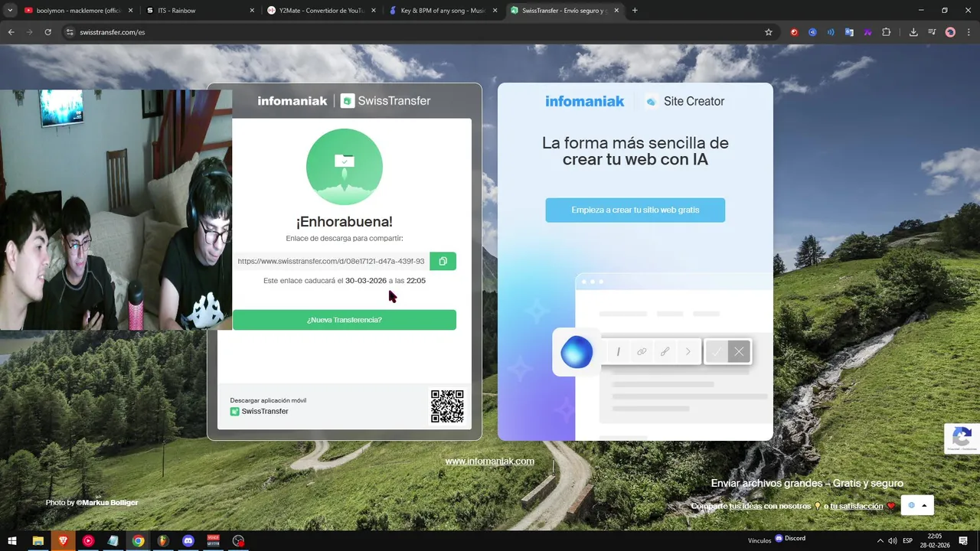Click the infomaniak logo in the Site Creator ad
This screenshot has width=980, height=551.
pos(585,101)
